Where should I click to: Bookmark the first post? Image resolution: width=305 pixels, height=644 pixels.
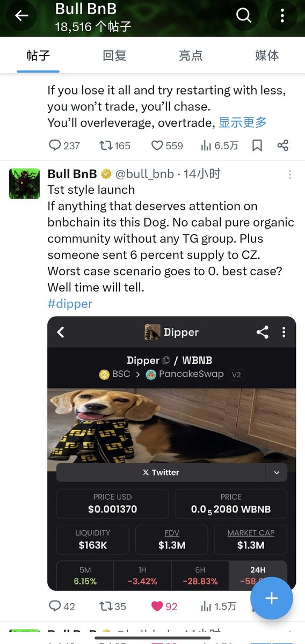click(x=257, y=145)
